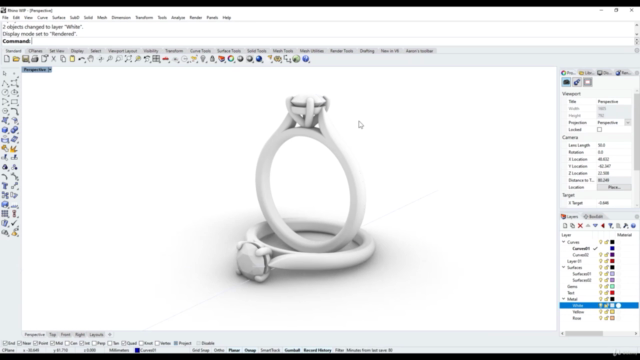Click the Copy icon in the Standard toolbar

[x=63, y=59]
